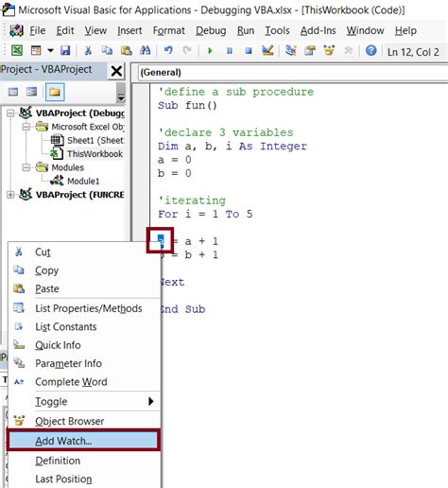The height and width of the screenshot is (488, 448).
Task: Choose Complete Word in context menu
Action: pos(84,382)
